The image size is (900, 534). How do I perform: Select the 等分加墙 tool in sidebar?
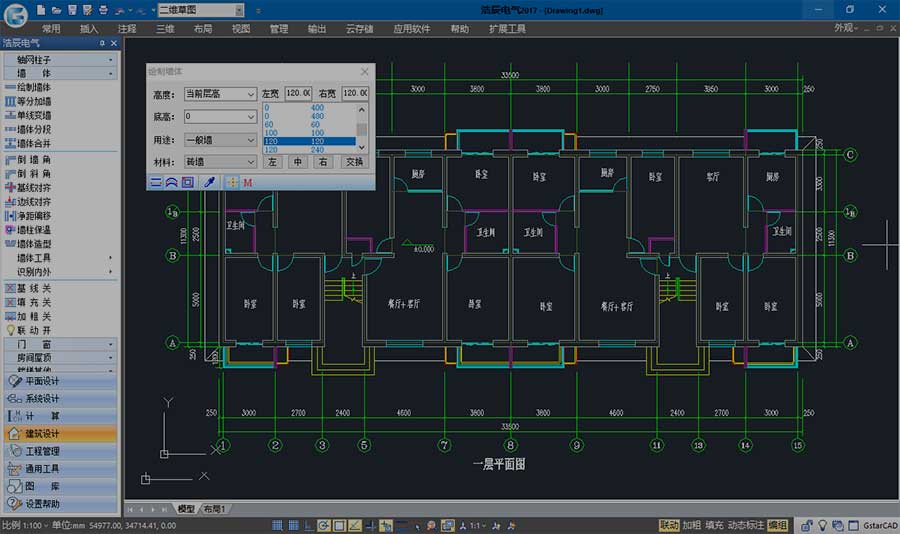coord(34,101)
